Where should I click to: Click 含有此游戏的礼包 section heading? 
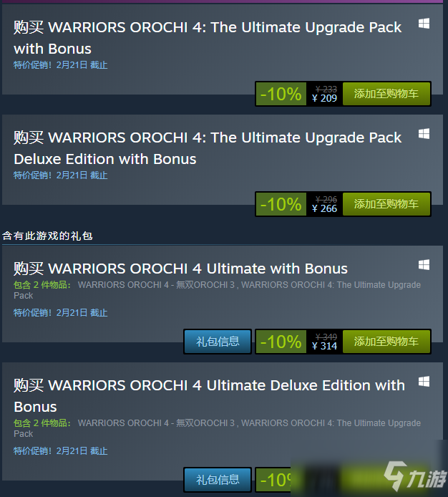pyautogui.click(x=47, y=236)
